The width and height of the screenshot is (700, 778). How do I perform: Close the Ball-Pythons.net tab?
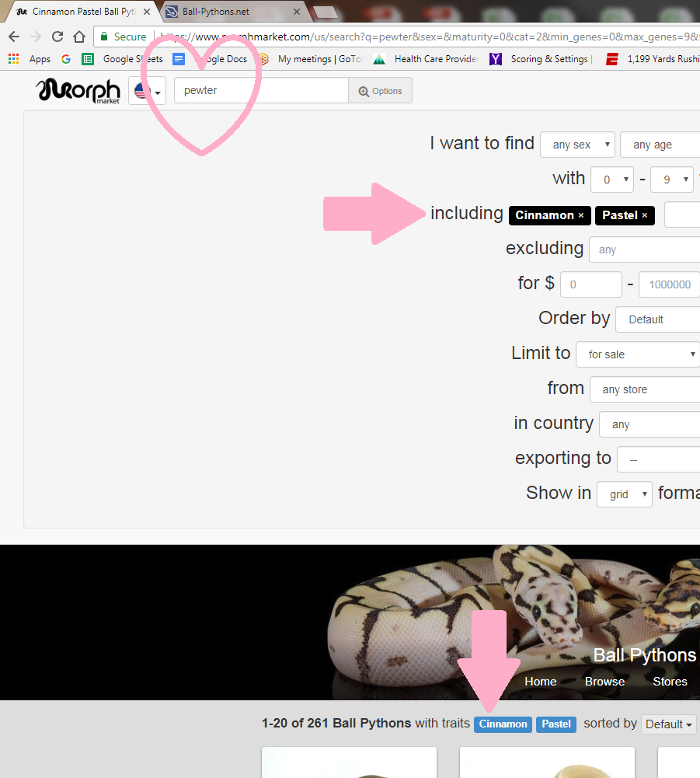[x=297, y=12]
